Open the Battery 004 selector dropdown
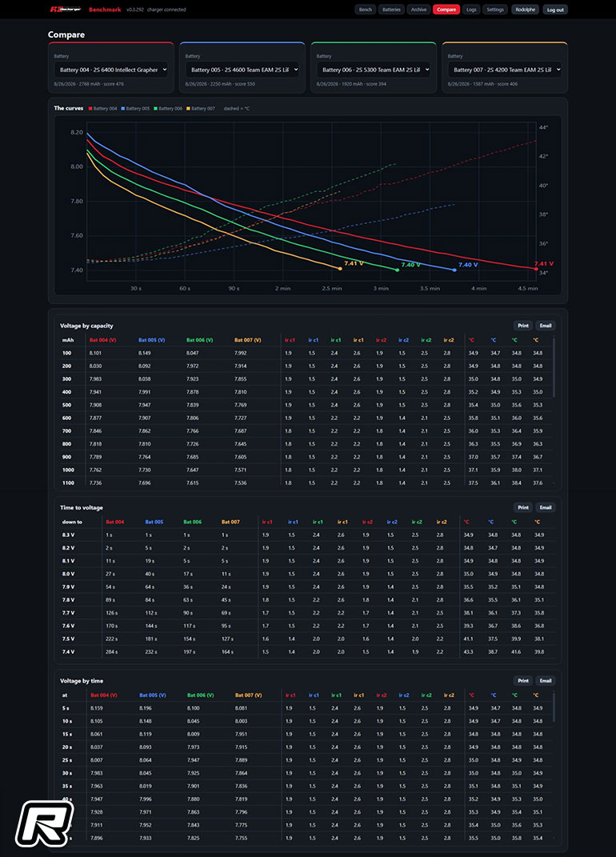Screen dimensions: 616x857 click(111, 70)
